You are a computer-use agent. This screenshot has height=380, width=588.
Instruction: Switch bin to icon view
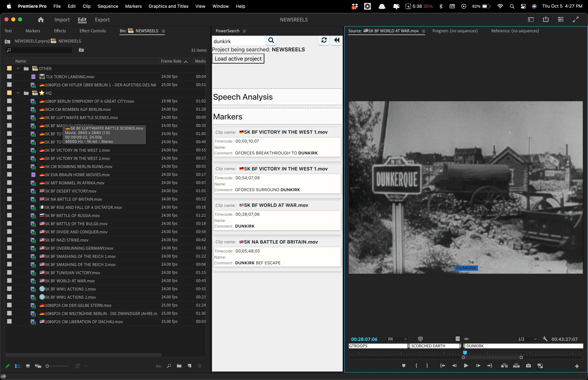pyautogui.click(x=28, y=366)
